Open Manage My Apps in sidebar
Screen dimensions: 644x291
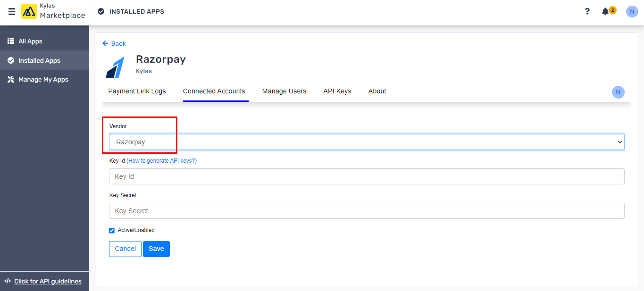pos(43,79)
